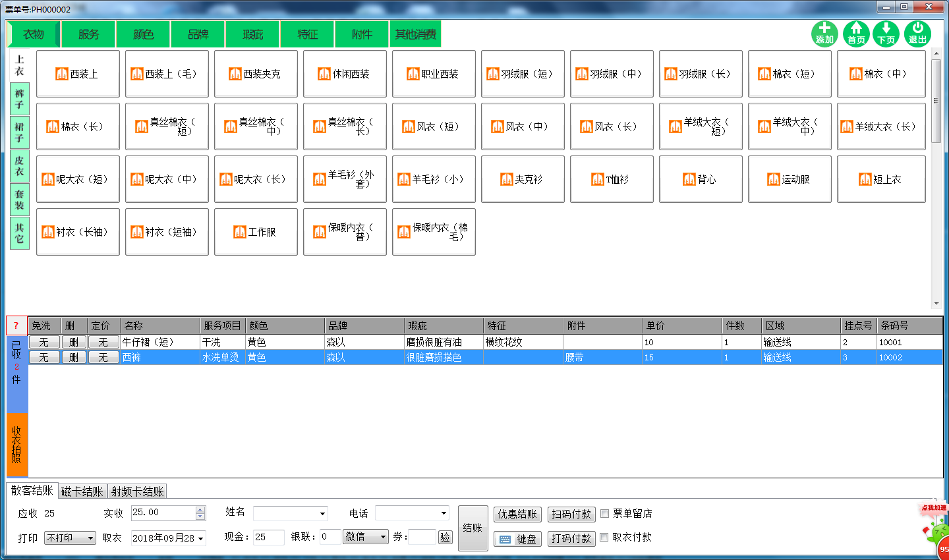Choose the 夹克衫 tile
The image size is (949, 560).
pyautogui.click(x=523, y=179)
